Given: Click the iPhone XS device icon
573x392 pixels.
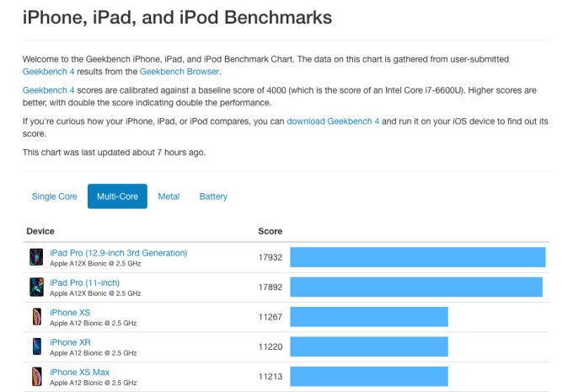Looking at the screenshot, I should point(36,317).
